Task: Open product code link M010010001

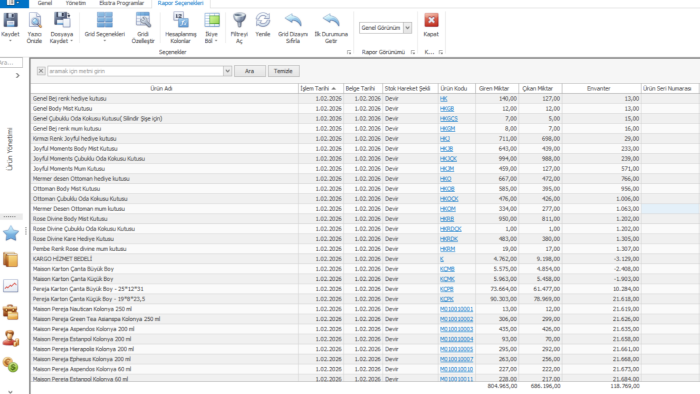Action: (x=456, y=309)
